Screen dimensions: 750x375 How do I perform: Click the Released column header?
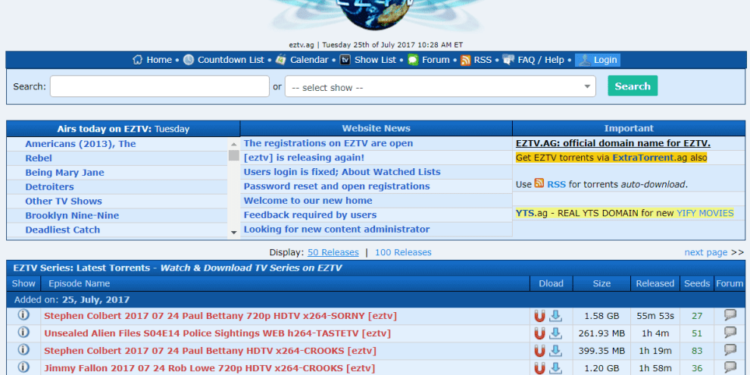(x=655, y=284)
